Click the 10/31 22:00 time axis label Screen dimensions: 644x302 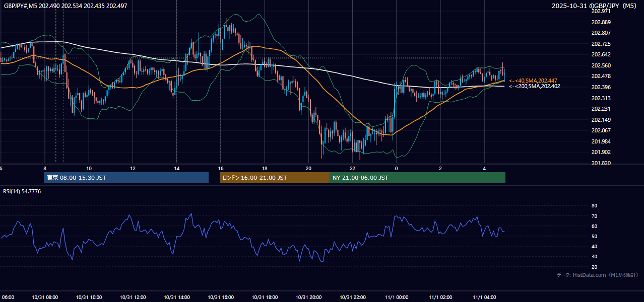[x=352, y=297]
